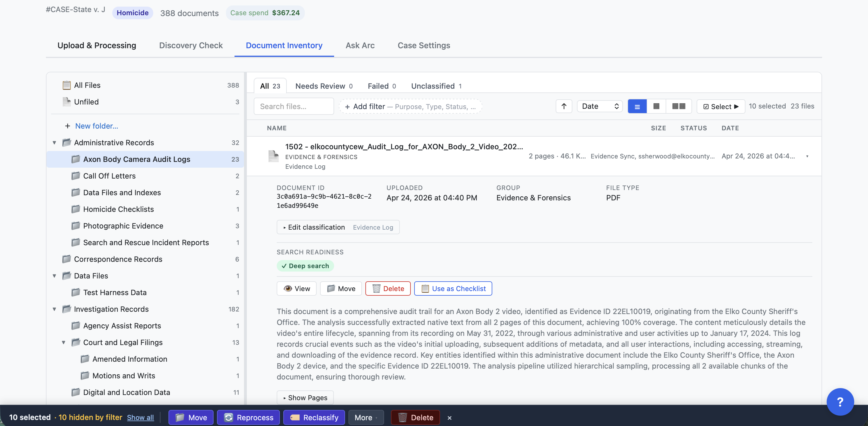The image size is (868, 426).
Task: Open the Agency Assist Reports folder
Action: tap(145, 326)
